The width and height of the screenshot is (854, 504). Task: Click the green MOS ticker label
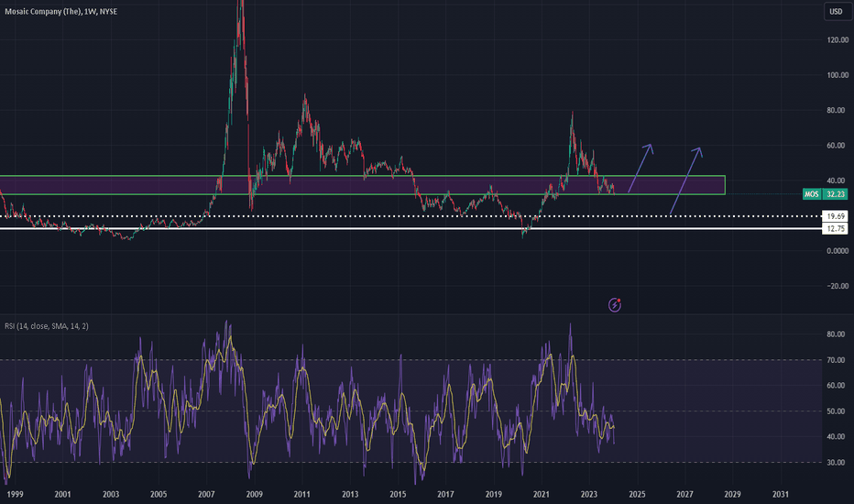[x=812, y=194]
